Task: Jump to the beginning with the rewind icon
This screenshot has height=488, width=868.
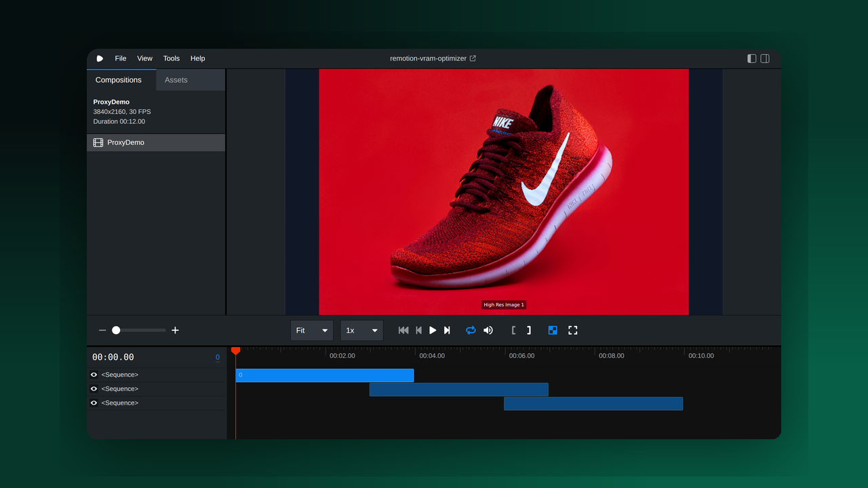Action: [x=403, y=330]
